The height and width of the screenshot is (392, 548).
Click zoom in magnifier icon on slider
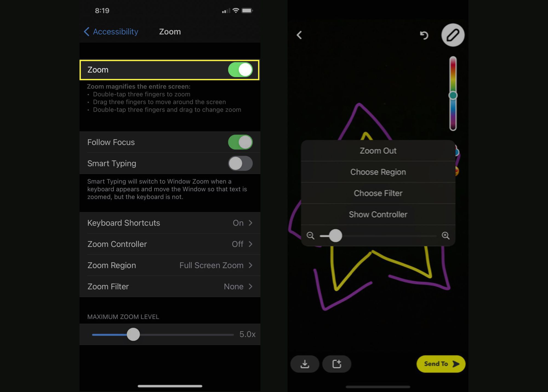pos(447,235)
